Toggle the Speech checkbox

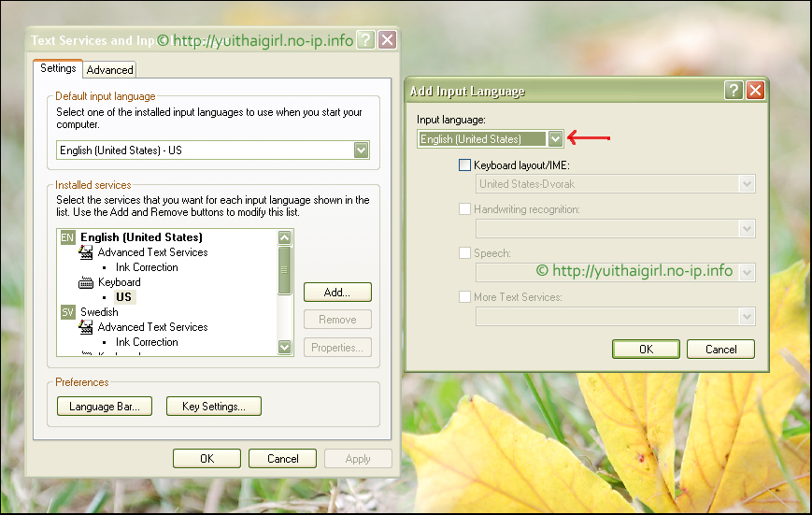click(464, 253)
